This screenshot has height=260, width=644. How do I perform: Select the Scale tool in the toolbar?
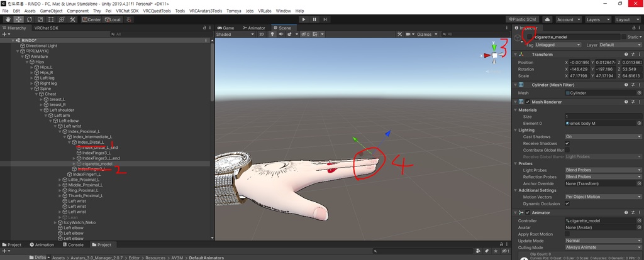click(40, 19)
